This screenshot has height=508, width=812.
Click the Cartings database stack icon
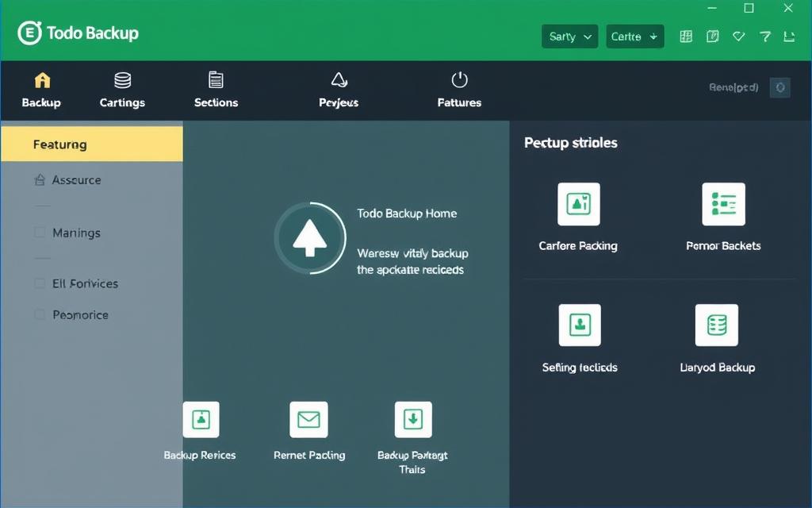pos(123,80)
